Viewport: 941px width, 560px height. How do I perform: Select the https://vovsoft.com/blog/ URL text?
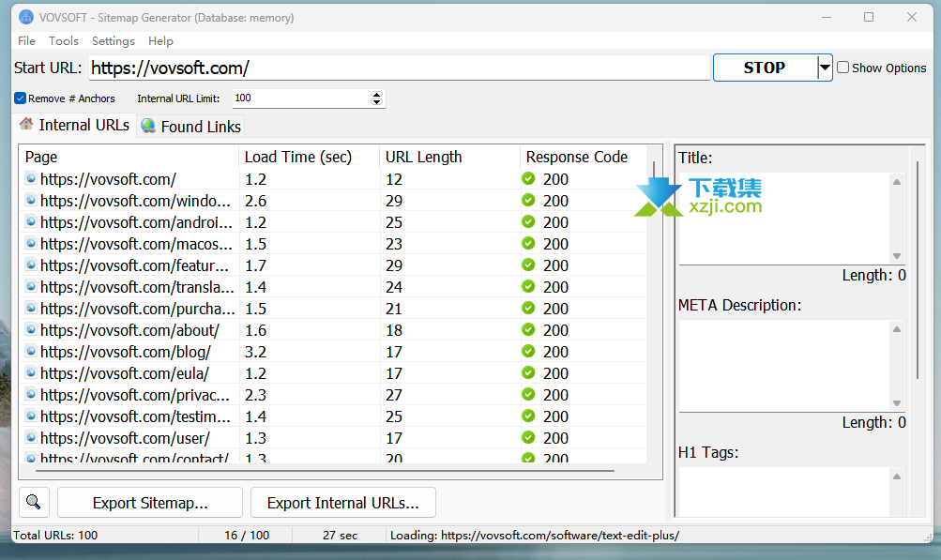126,352
